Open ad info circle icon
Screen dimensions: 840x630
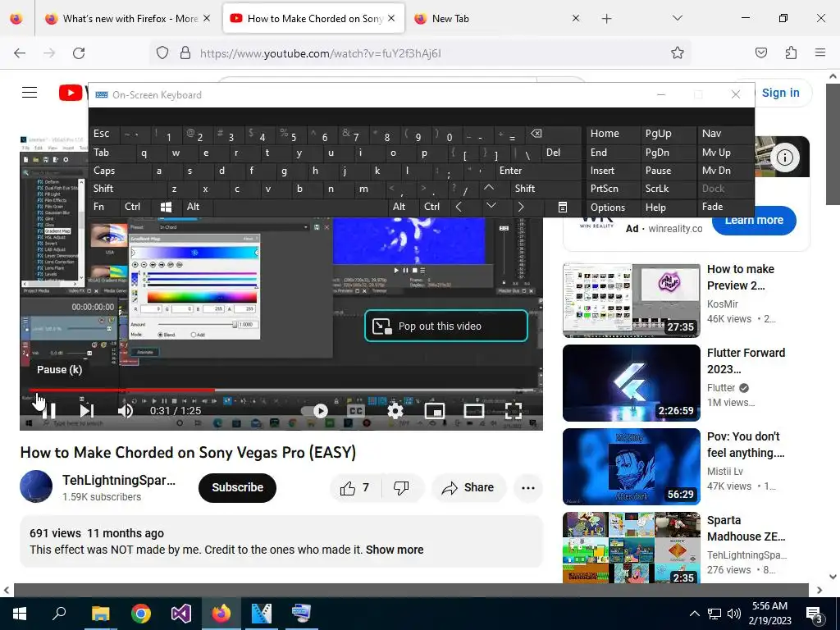(x=785, y=157)
